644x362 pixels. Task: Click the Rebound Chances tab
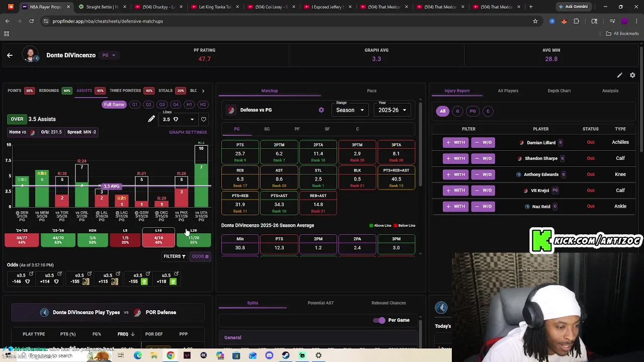[x=388, y=303]
